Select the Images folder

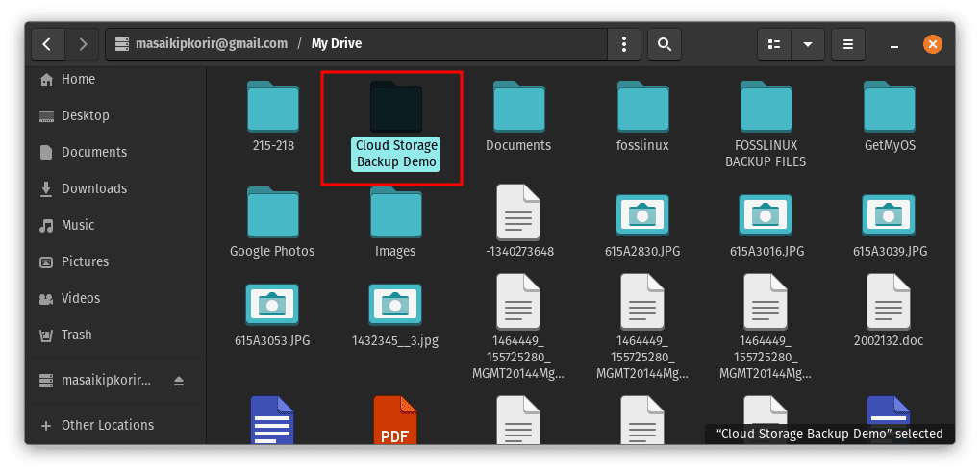pyautogui.click(x=395, y=222)
